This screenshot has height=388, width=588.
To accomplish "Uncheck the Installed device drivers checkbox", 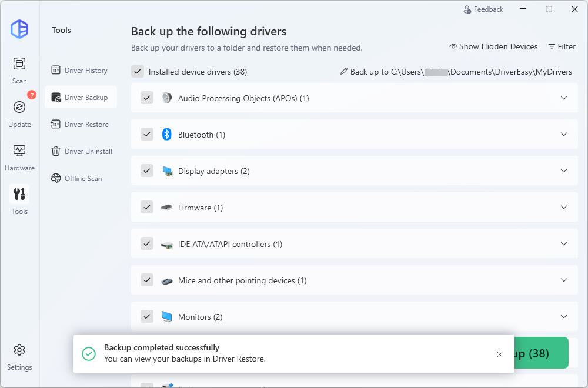I will pos(138,72).
